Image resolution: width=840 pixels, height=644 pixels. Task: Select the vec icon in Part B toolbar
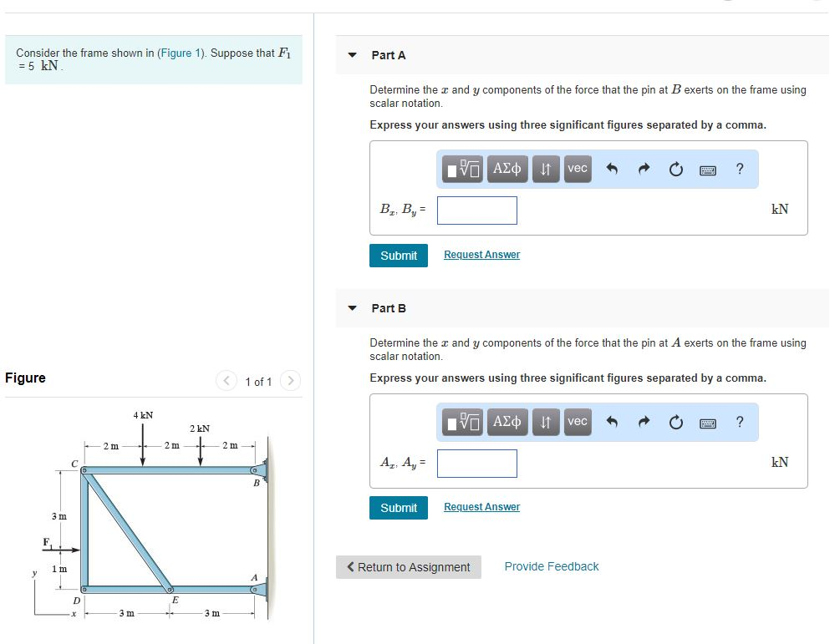point(576,422)
